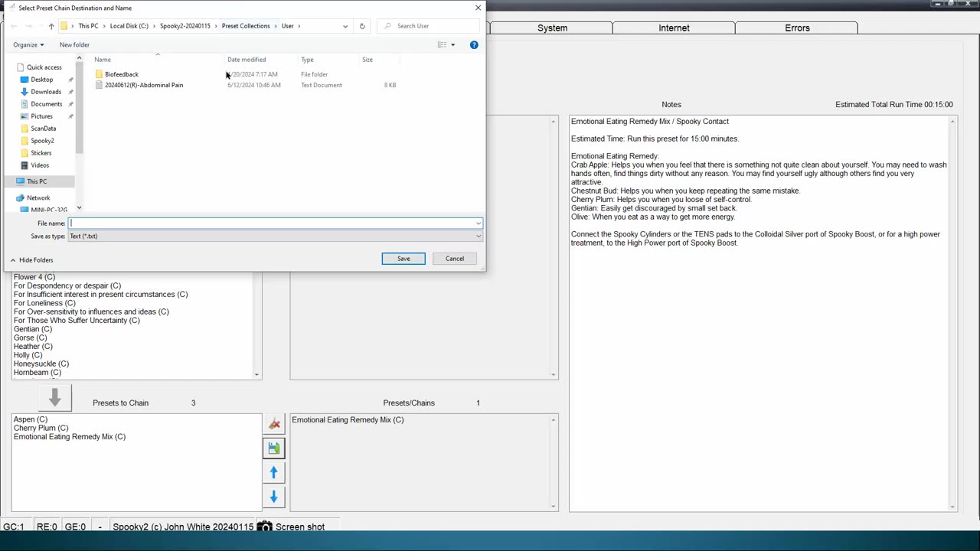
Task: Click the Search User box
Action: click(x=429, y=26)
